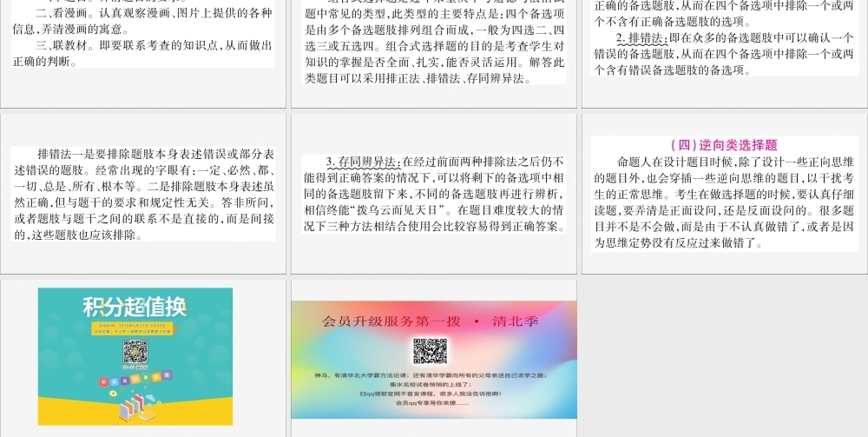Open the slide thumbnail headed "(四)逆向类选择题"
This screenshot has height=437, width=868.
tap(725, 193)
